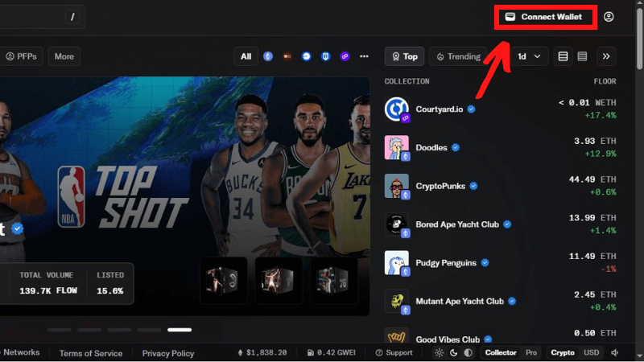This screenshot has width=644, height=362.
Task: Click the Doodles collection avatar
Action: tap(397, 148)
